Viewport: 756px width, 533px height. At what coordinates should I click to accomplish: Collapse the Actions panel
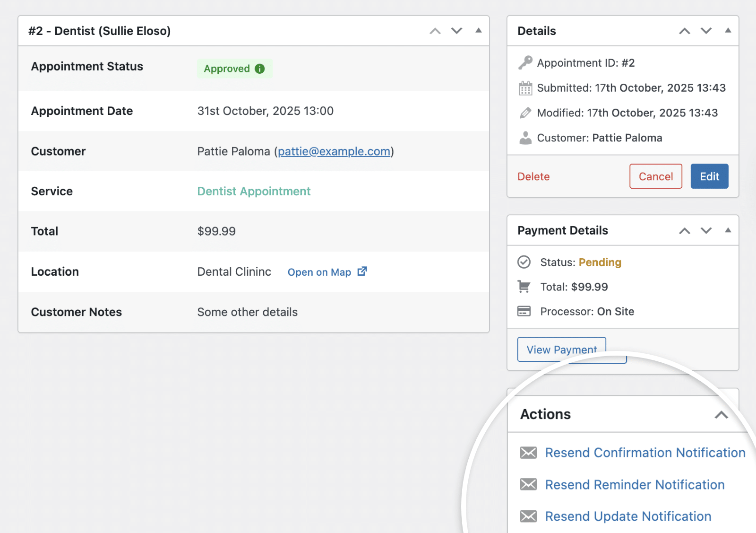[x=722, y=414]
